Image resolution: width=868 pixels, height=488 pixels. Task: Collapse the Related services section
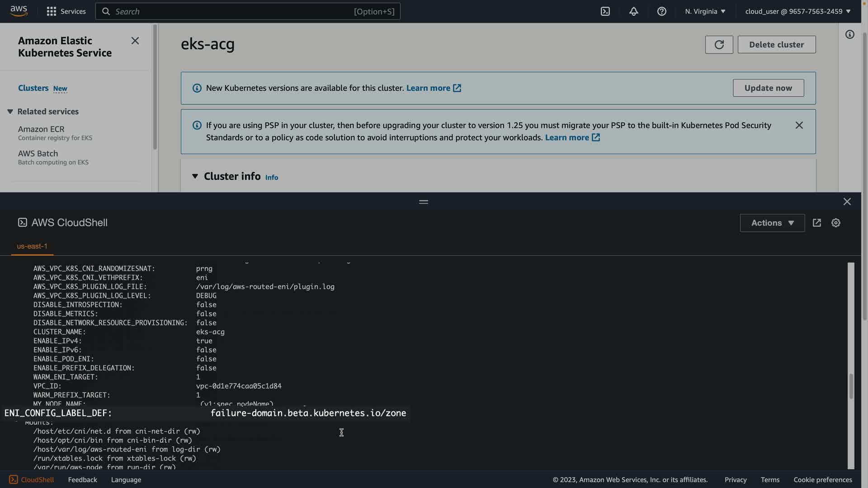(10, 112)
